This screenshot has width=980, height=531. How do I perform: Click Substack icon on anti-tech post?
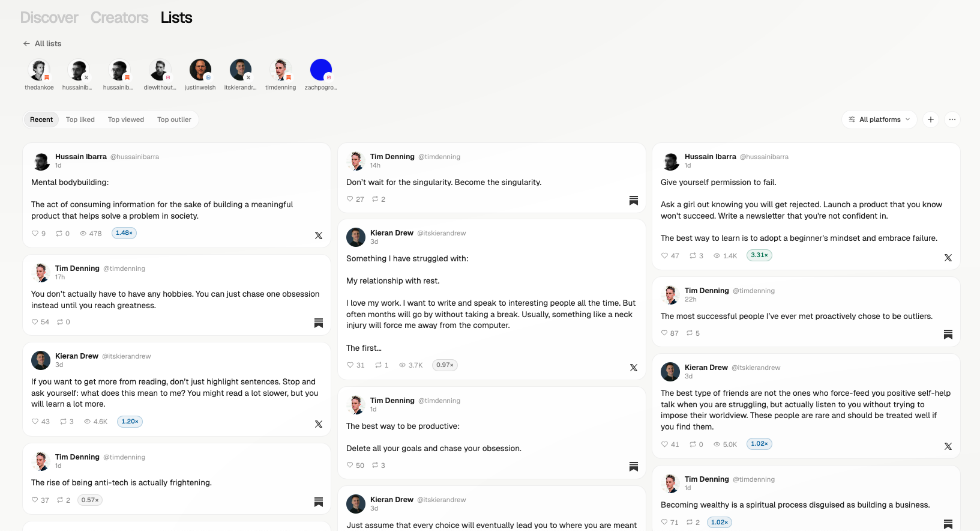pyautogui.click(x=319, y=502)
